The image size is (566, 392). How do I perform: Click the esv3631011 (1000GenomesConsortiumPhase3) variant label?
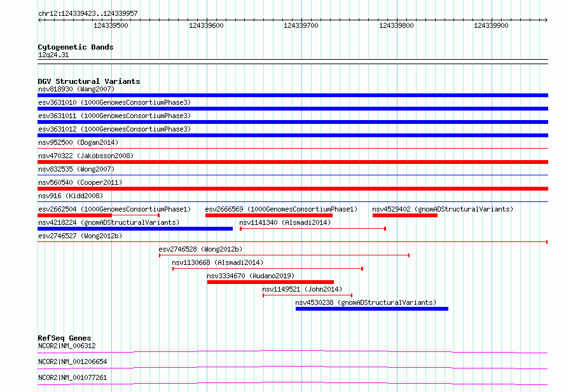[114, 116]
